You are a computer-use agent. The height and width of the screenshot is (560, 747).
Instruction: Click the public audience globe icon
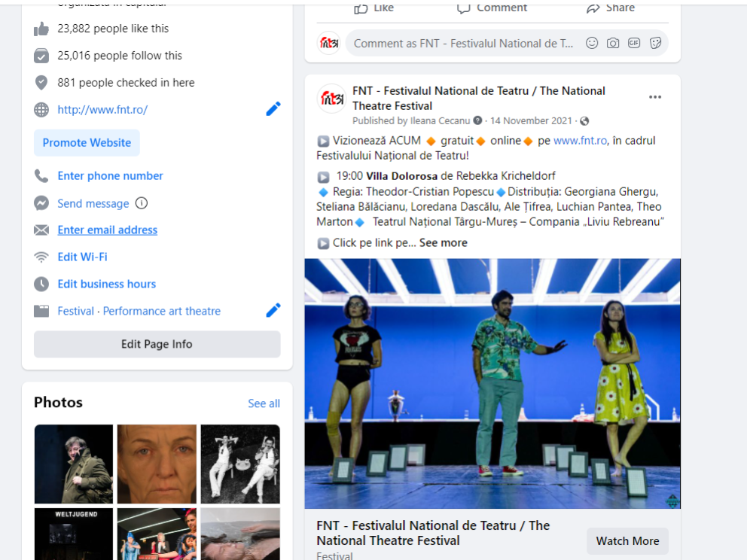click(x=584, y=121)
